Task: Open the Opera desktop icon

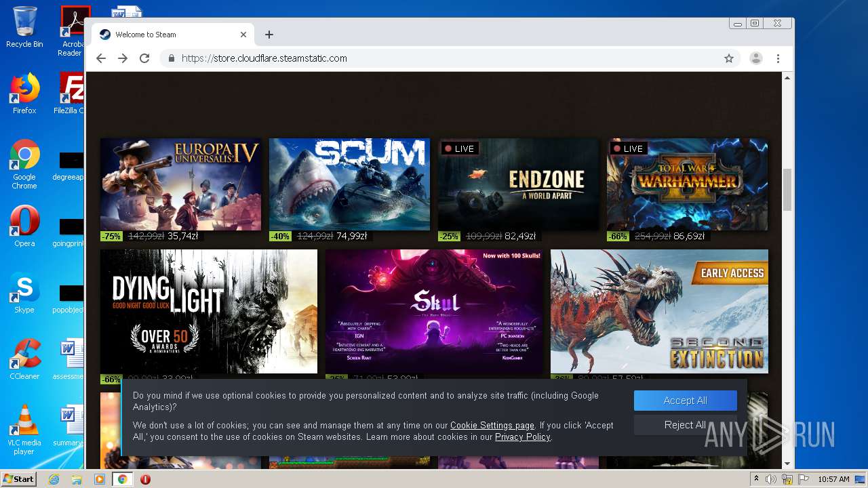Action: [x=24, y=226]
